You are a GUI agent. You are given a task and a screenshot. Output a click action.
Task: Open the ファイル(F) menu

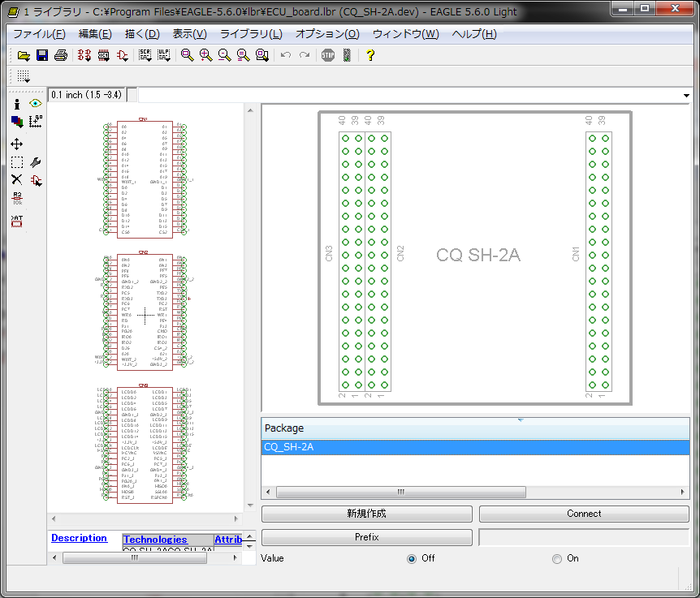point(39,34)
